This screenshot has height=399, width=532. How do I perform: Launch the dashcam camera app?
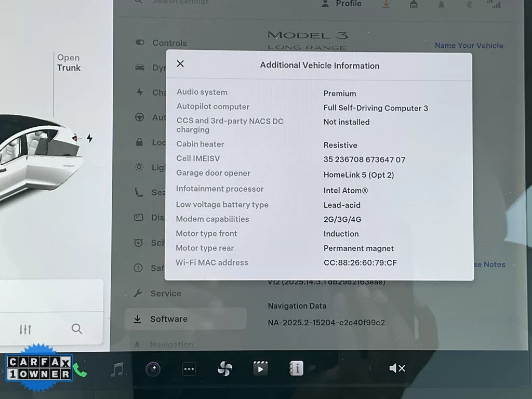[153, 369]
